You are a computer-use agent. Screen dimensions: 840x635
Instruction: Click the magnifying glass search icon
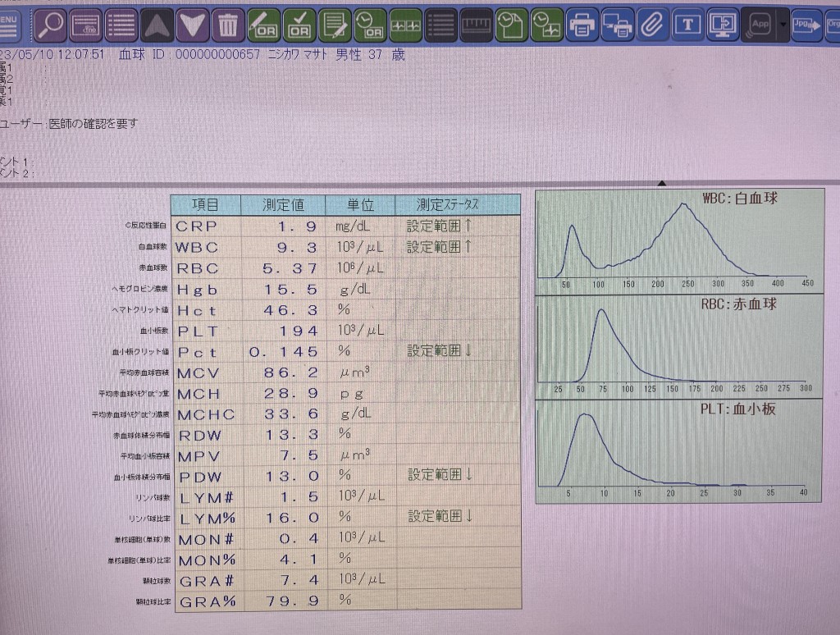(50, 25)
